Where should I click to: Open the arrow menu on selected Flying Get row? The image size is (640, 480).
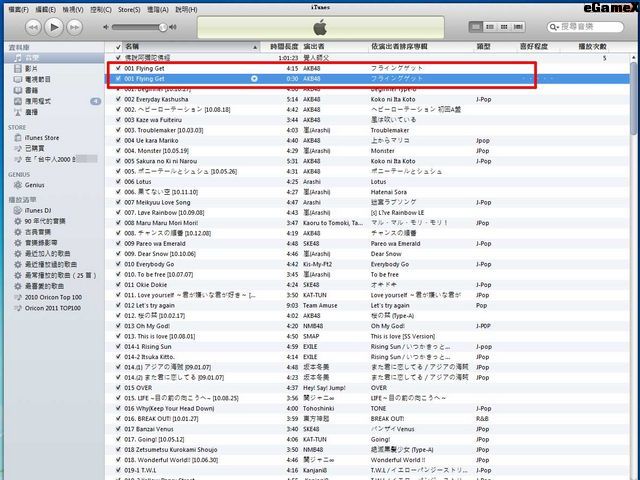pyautogui.click(x=254, y=79)
